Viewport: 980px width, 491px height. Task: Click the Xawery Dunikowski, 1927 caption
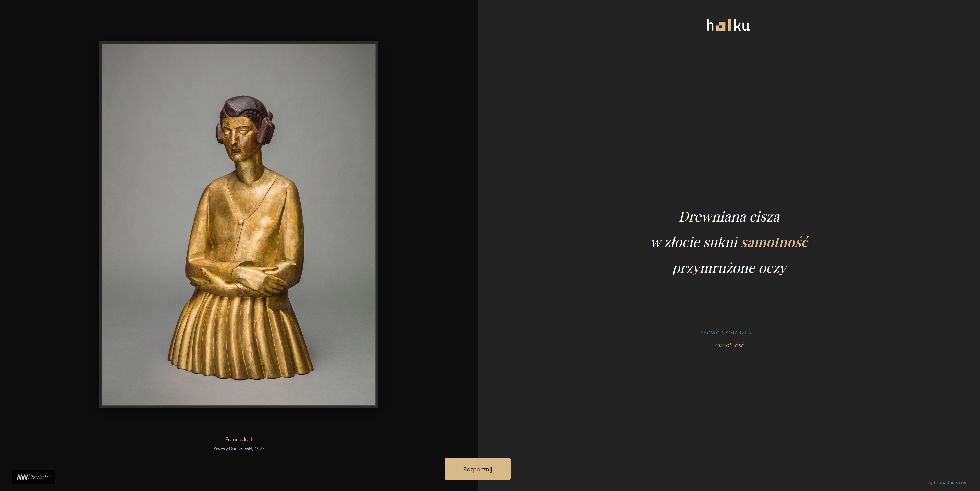[239, 449]
